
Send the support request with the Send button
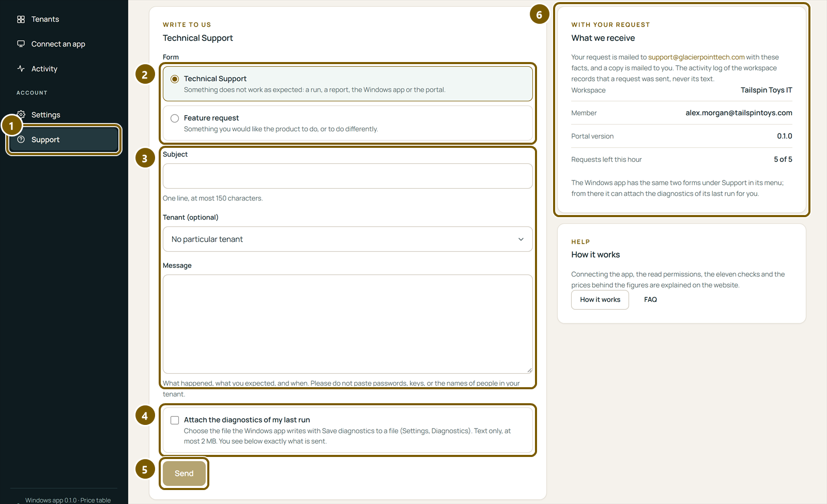pos(184,474)
